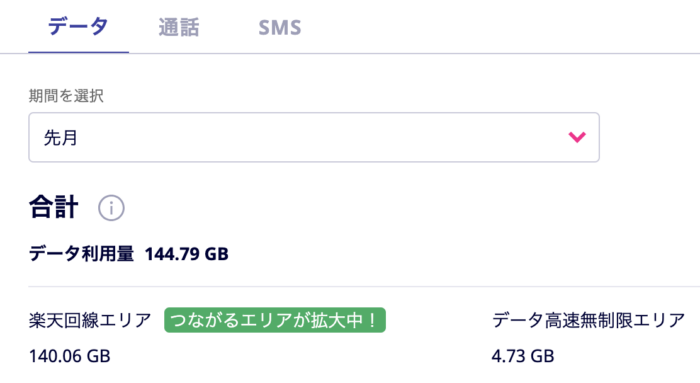The height and width of the screenshot is (383, 700).
Task: Click the 144.79 GB total value
Action: (x=187, y=254)
